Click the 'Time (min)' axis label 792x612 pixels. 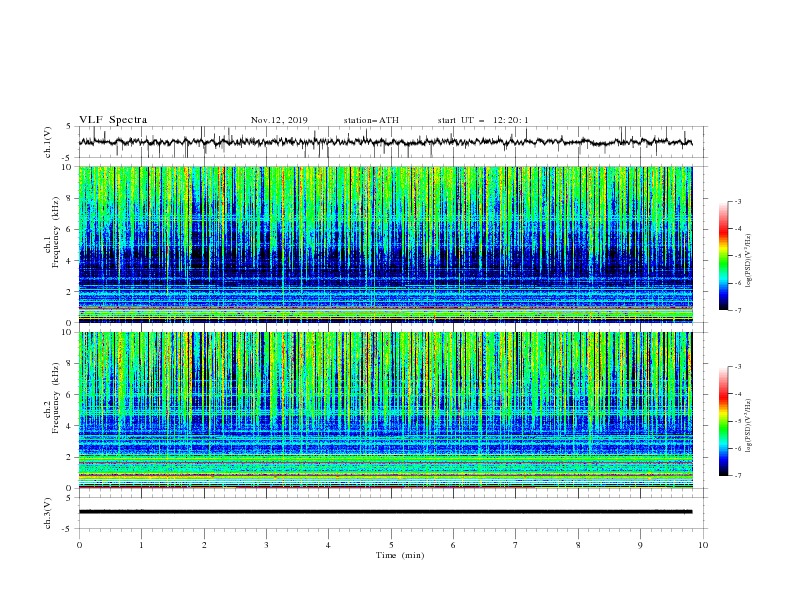click(x=400, y=555)
